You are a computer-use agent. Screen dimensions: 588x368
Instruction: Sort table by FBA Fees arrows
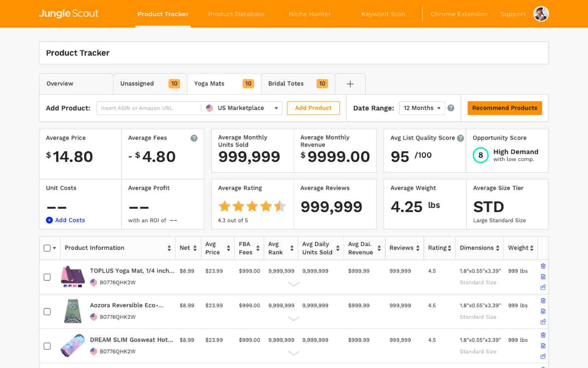click(x=258, y=248)
